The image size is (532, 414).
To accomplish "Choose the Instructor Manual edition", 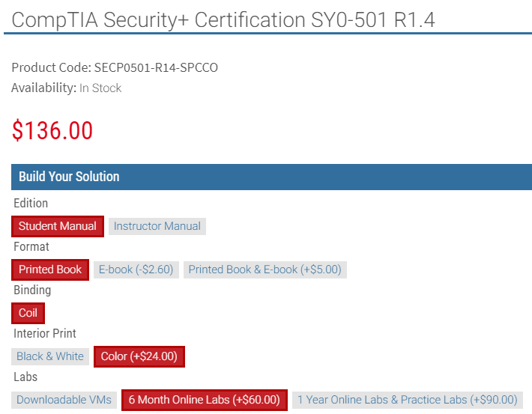I will pyautogui.click(x=157, y=226).
